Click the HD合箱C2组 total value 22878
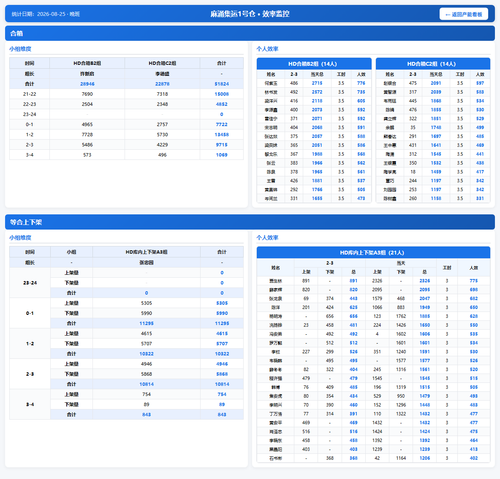The image size is (500, 479). 162,84
